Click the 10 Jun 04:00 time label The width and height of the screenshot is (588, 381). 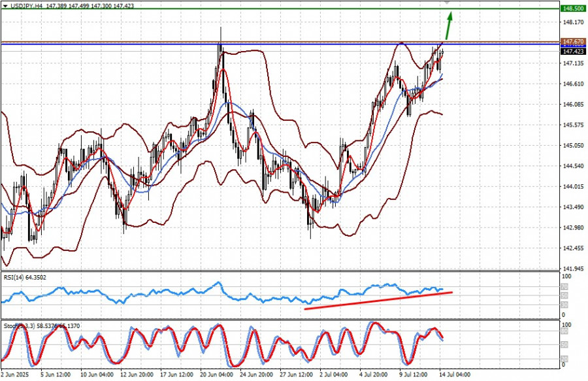click(x=97, y=374)
